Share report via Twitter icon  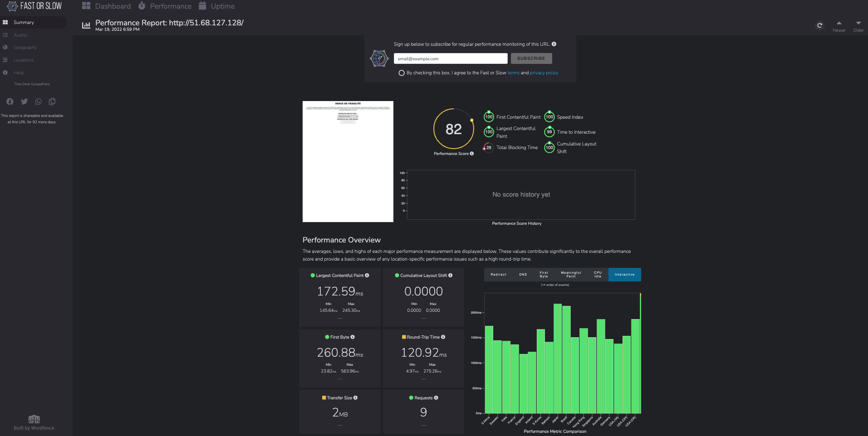click(x=24, y=102)
